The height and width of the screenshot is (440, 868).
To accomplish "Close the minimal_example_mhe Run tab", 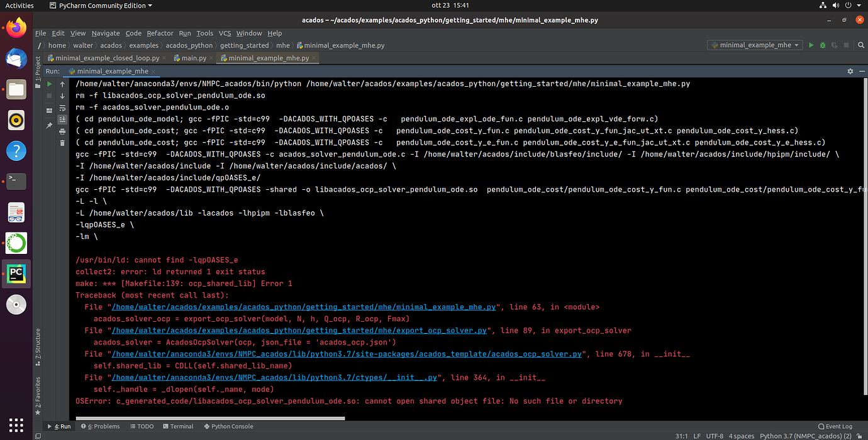I will pyautogui.click(x=153, y=72).
